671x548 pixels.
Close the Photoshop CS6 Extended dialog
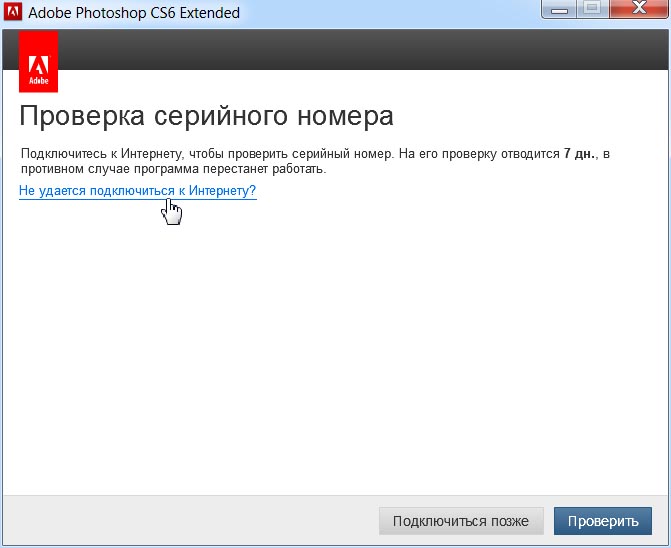tap(638, 8)
